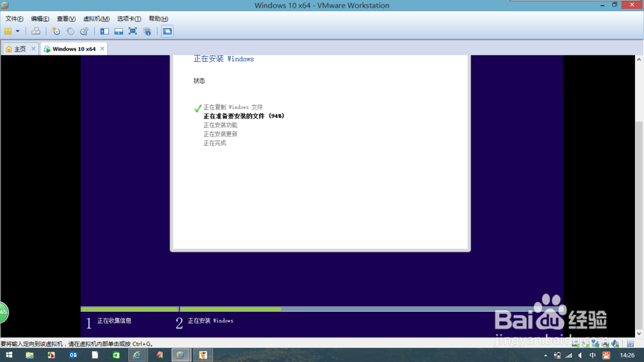Click the 正在完成 step
This screenshot has height=362, width=644.
coord(215,143)
